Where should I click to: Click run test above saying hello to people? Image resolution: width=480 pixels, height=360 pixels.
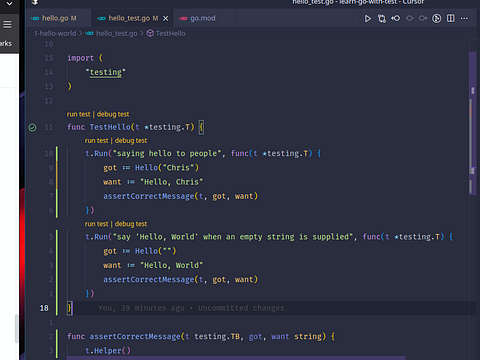pos(96,140)
